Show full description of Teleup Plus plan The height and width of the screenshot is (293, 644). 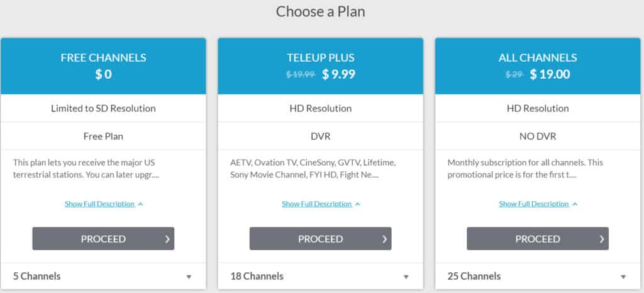[x=316, y=204]
